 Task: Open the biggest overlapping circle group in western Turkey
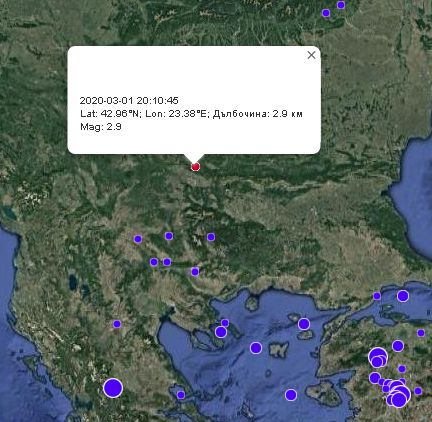378,357
